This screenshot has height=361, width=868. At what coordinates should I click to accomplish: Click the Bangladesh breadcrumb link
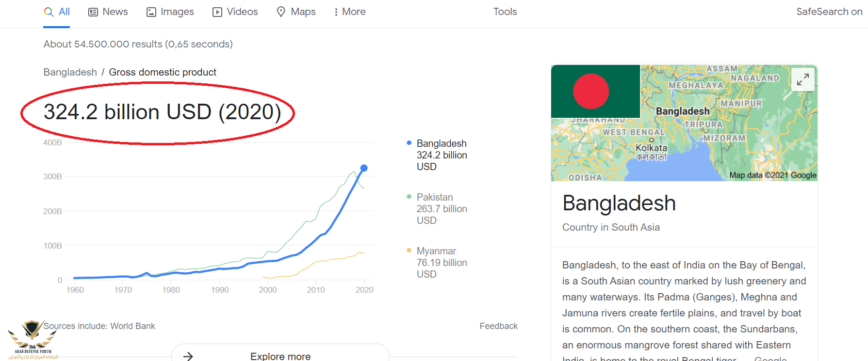click(x=70, y=72)
